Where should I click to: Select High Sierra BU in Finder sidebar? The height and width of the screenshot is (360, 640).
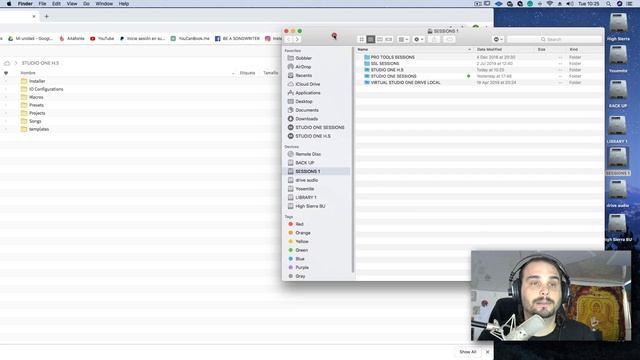pos(310,206)
